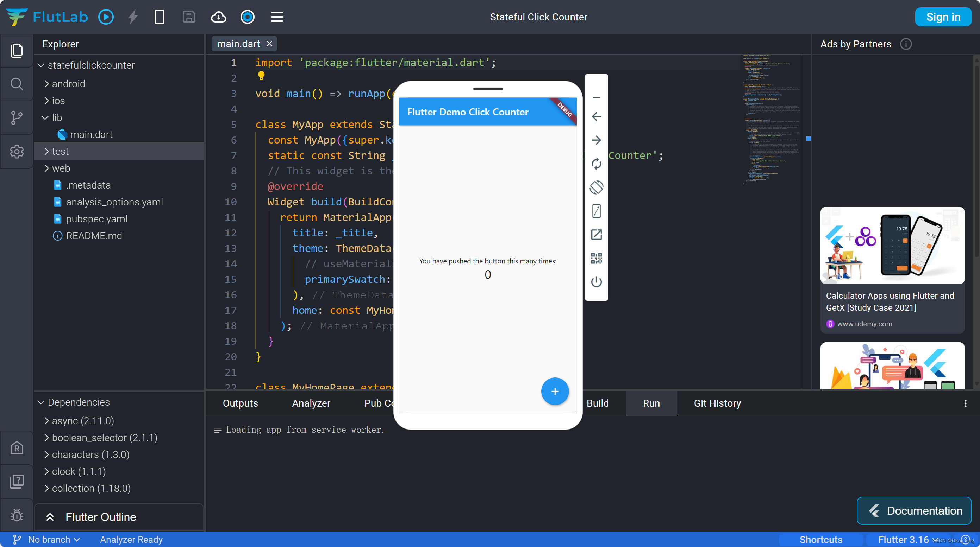Click the hot reload lightning icon
Image resolution: width=980 pixels, height=547 pixels.
pos(132,17)
